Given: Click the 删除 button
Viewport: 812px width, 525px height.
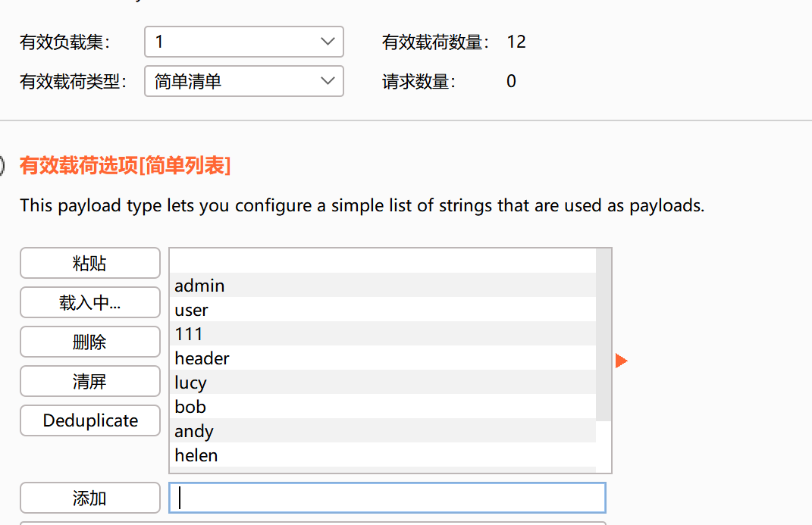Looking at the screenshot, I should [x=89, y=342].
